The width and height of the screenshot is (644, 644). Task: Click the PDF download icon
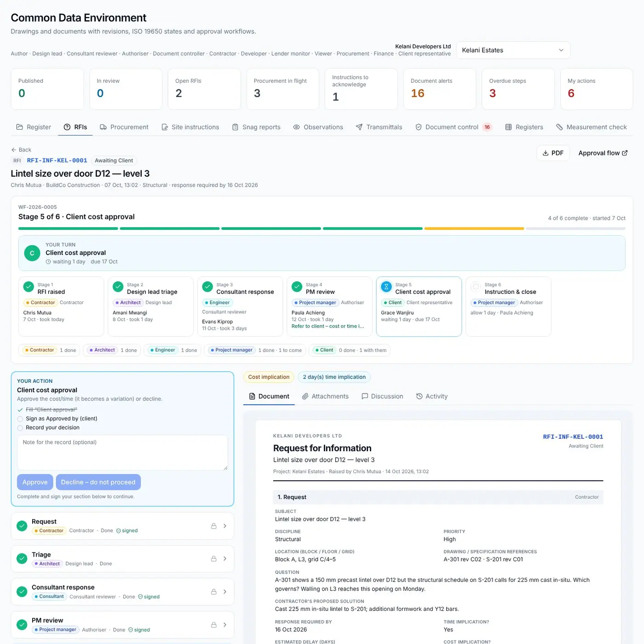pos(546,153)
